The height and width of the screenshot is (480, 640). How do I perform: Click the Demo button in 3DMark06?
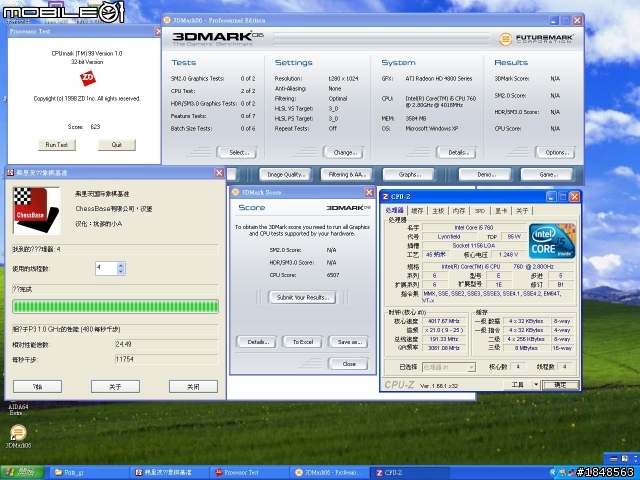tap(484, 174)
